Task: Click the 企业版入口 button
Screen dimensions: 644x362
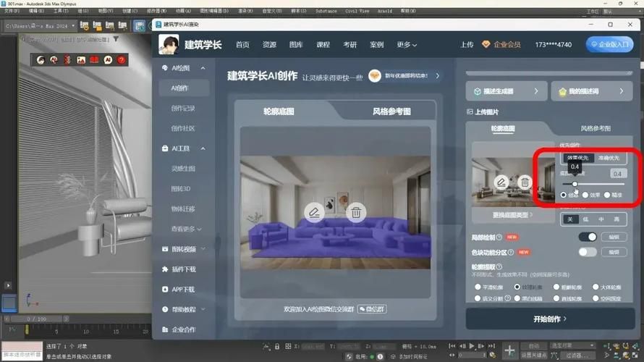Action: [609, 44]
